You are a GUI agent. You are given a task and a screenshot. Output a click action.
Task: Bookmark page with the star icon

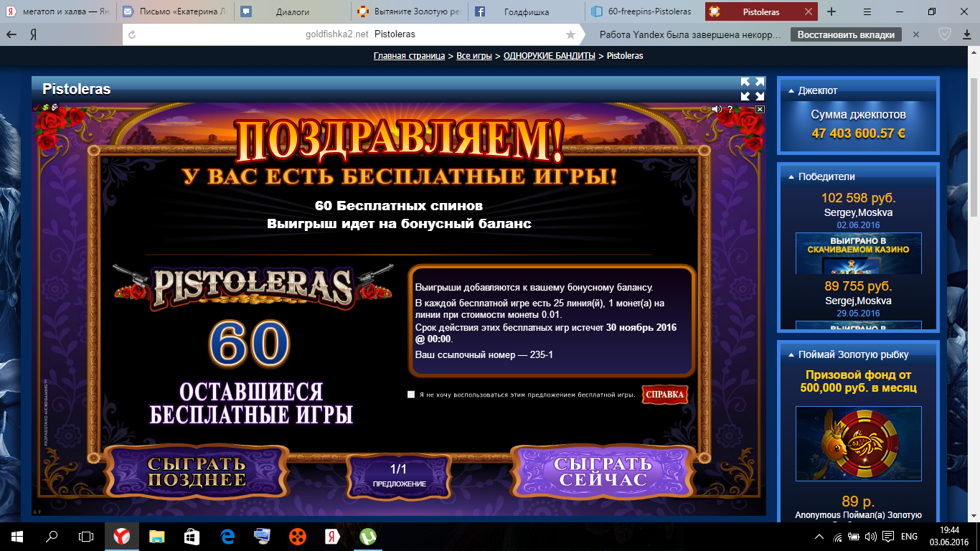click(x=570, y=34)
